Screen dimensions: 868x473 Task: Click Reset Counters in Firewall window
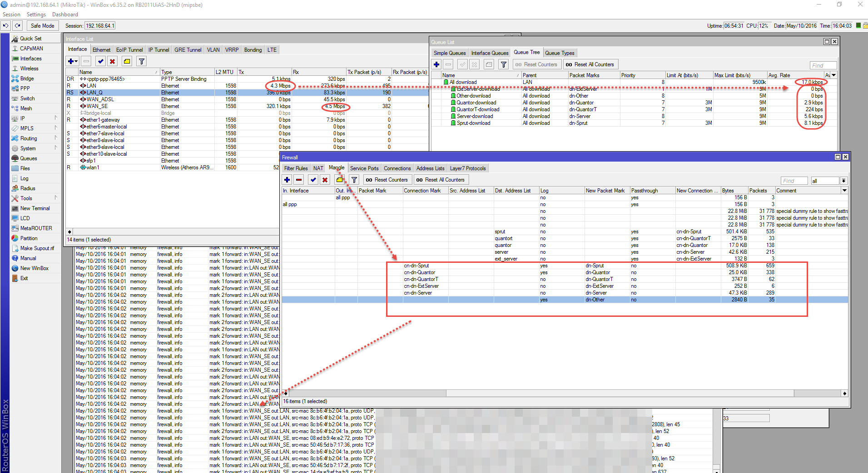(x=387, y=180)
